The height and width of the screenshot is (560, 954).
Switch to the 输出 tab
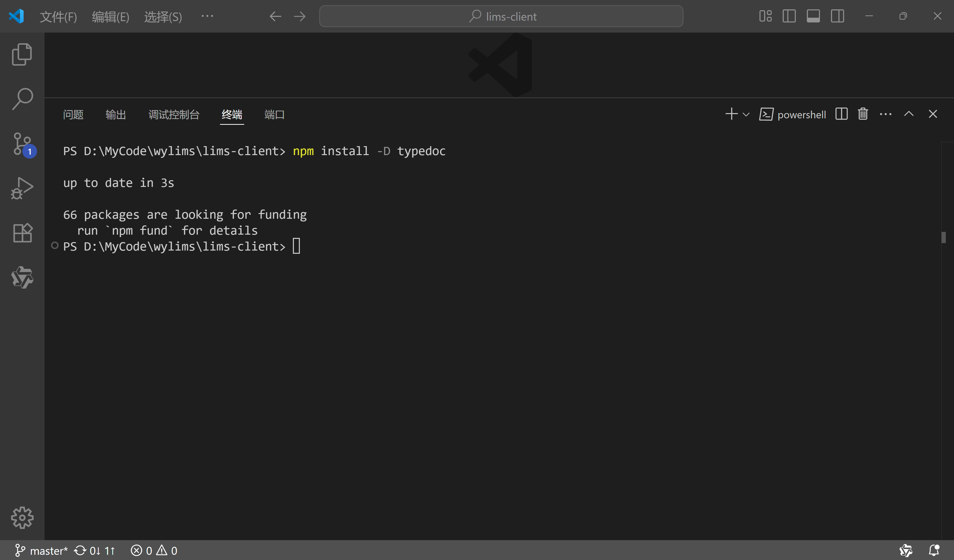(115, 115)
